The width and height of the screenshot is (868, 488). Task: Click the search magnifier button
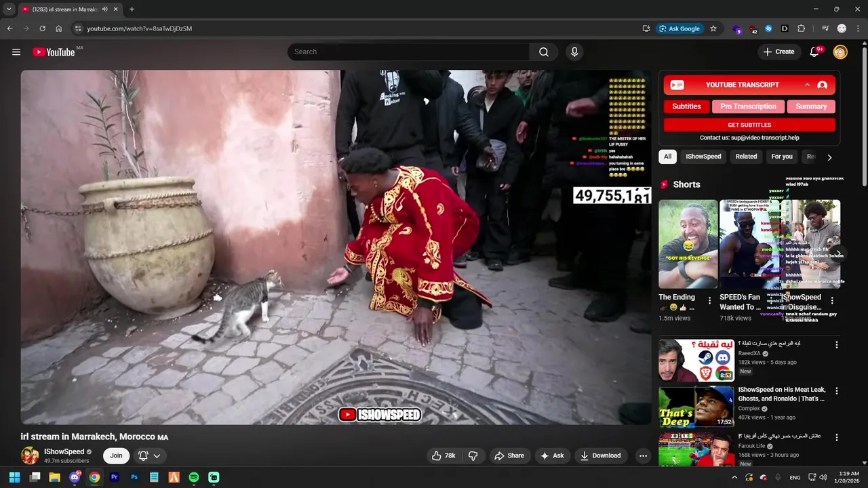point(544,52)
